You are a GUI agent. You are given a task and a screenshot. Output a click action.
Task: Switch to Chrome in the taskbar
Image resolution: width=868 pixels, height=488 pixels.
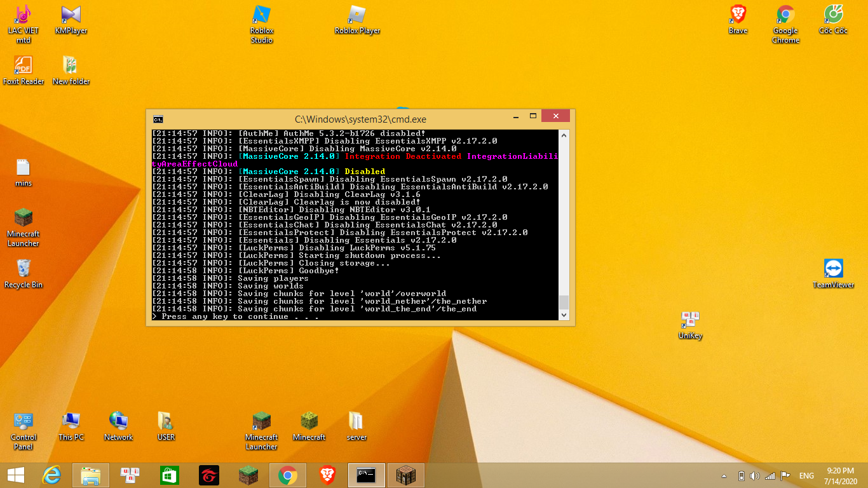tap(287, 475)
